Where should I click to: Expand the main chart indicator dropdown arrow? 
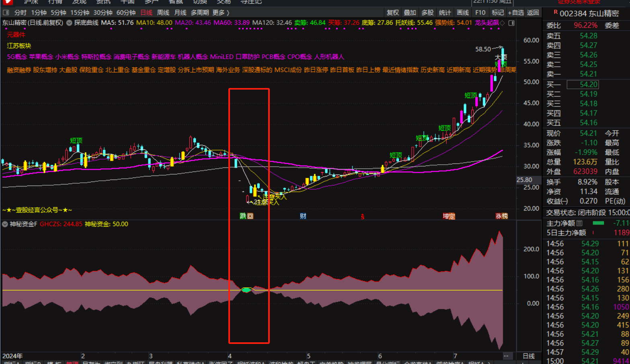[69, 23]
